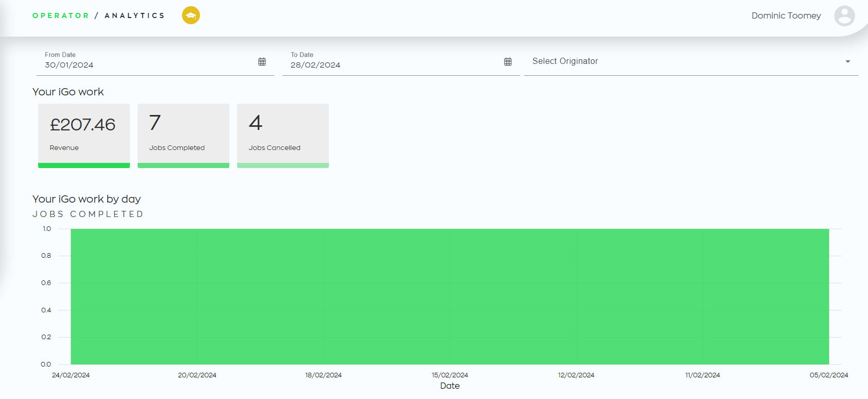Click the 24/02/2024 axis label
Viewport: 868px width, 399px height.
(x=71, y=375)
